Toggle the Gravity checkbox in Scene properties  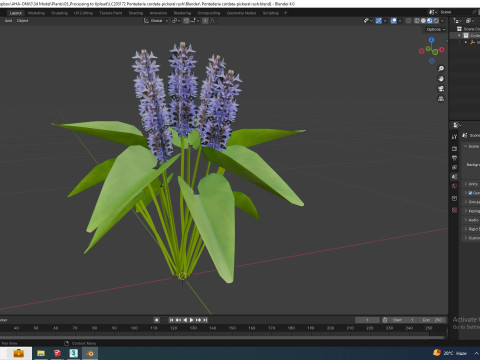[x=470, y=193]
